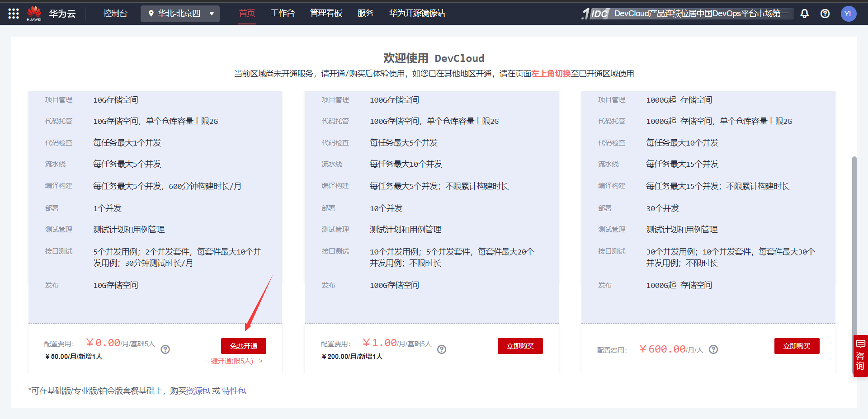Navigate to 华为开源镜像站

coord(417,13)
